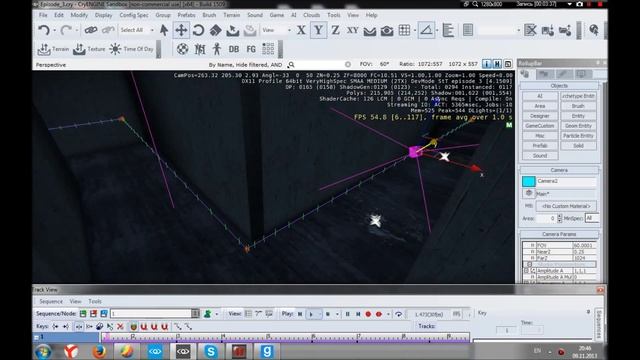Toggle XY plane constraint
This screenshot has width=640, height=360.
[x=353, y=30]
